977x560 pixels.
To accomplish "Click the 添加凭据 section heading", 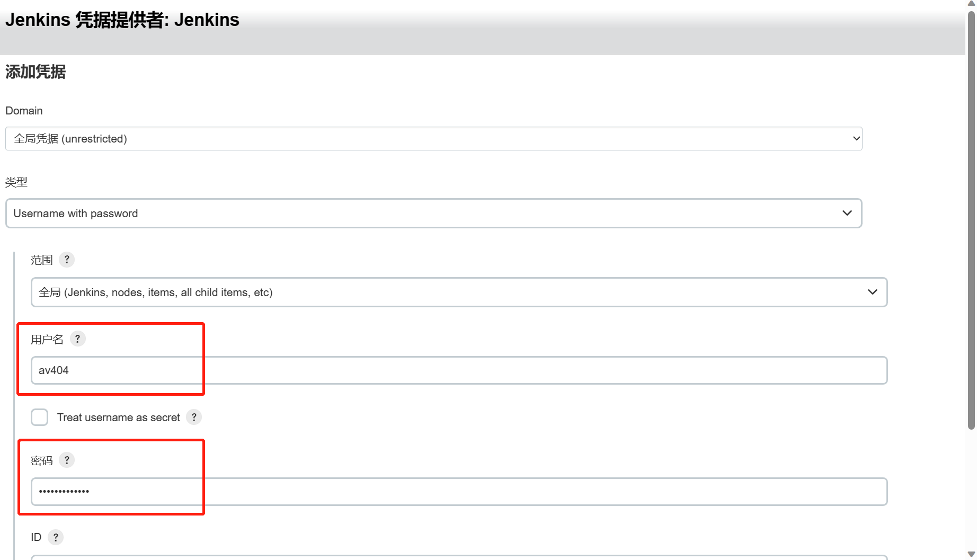I will 35,72.
